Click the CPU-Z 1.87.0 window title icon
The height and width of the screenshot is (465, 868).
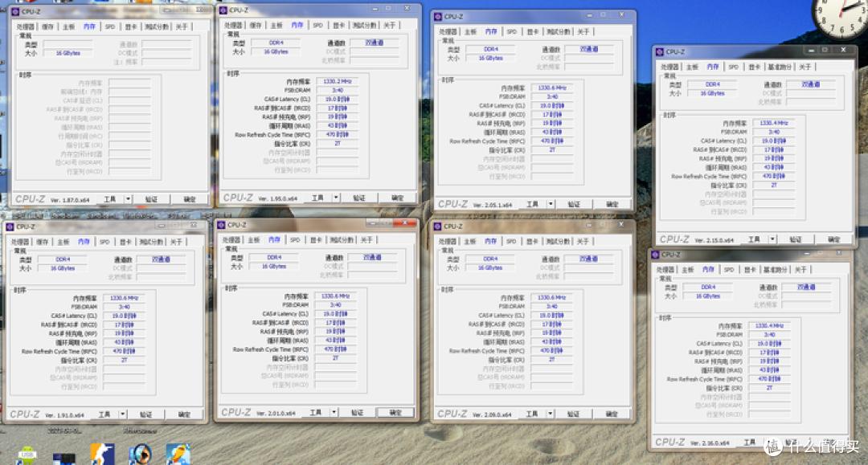click(15, 11)
